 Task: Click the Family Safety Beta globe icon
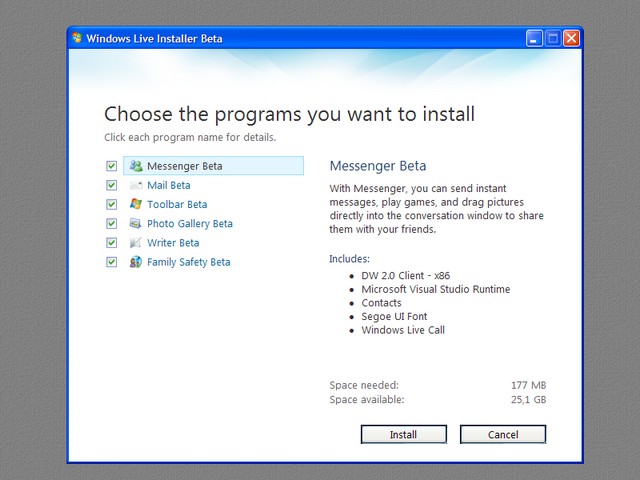(x=136, y=262)
